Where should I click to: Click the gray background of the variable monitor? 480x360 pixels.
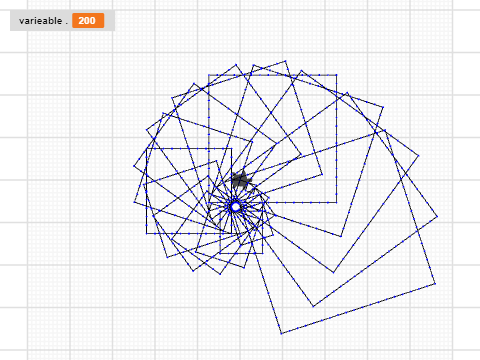[x=62, y=21]
